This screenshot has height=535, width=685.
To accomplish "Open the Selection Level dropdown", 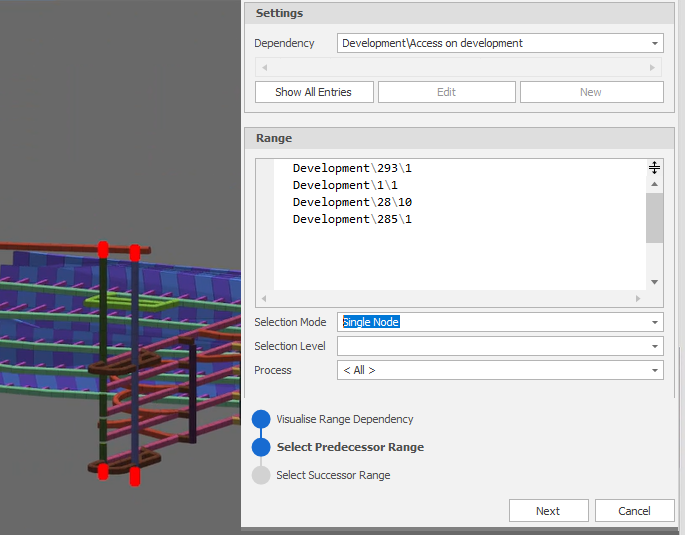I will click(655, 346).
